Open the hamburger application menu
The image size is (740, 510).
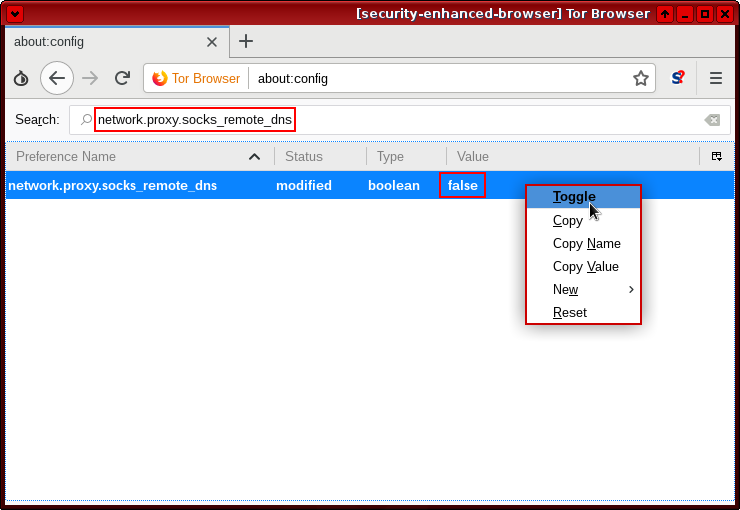[716, 78]
